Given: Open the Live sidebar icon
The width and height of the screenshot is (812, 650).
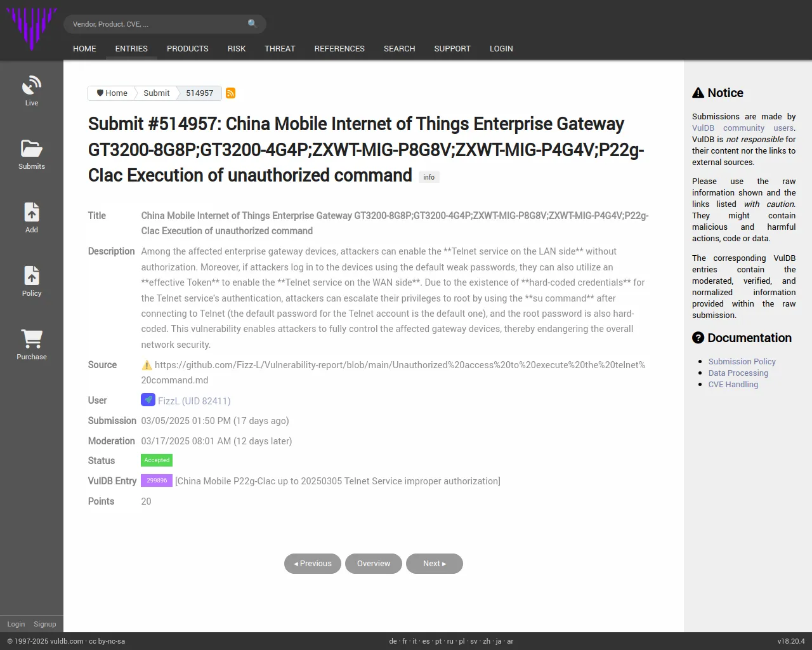Looking at the screenshot, I should click(x=32, y=85).
